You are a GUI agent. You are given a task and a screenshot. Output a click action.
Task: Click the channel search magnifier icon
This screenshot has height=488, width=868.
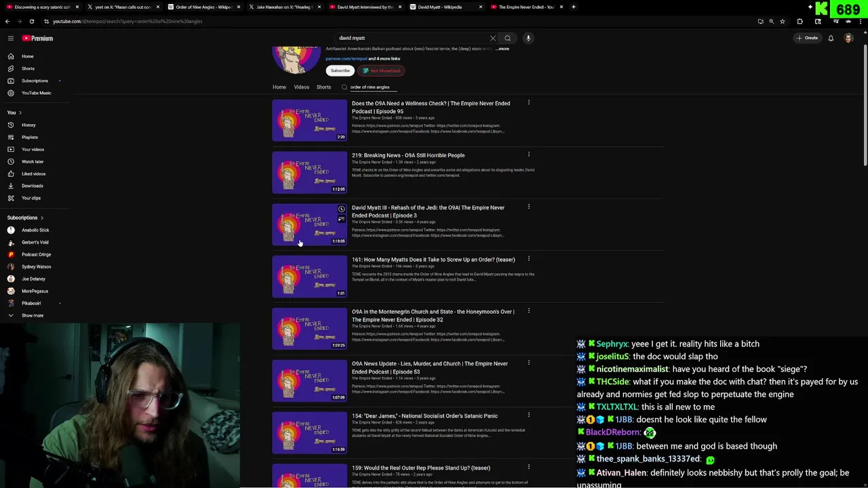(x=344, y=87)
